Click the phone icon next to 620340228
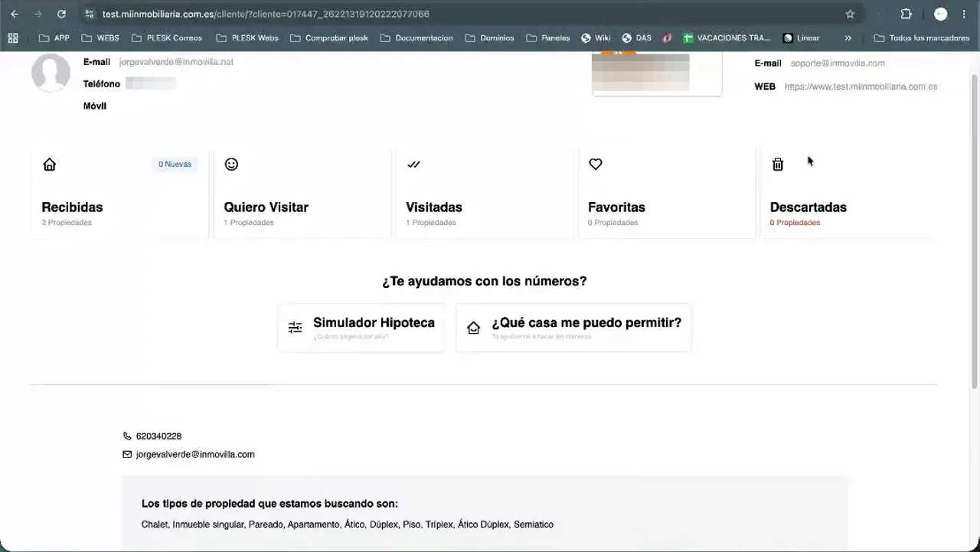 click(x=127, y=436)
